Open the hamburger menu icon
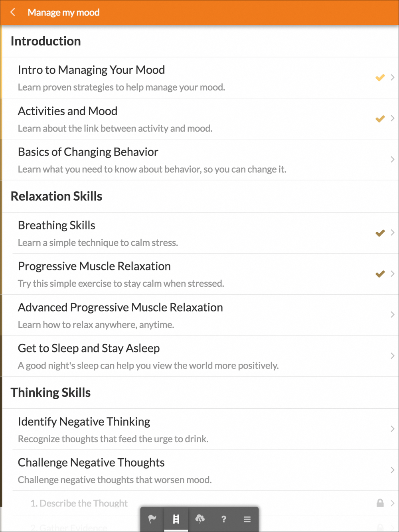 tap(247, 519)
